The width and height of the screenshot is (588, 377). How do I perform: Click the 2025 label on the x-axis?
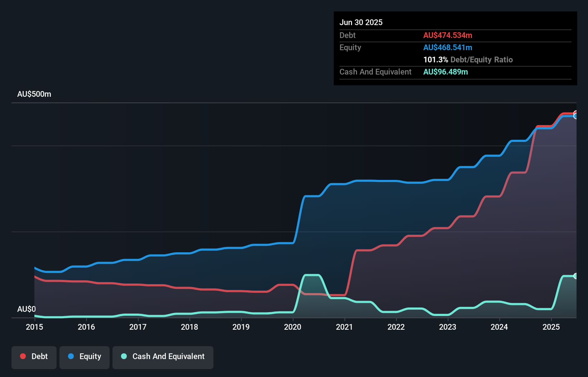(x=551, y=327)
